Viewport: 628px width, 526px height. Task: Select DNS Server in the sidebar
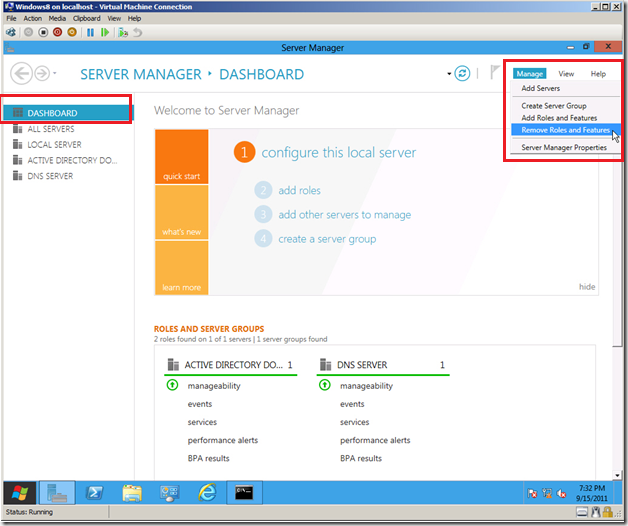tap(68, 176)
